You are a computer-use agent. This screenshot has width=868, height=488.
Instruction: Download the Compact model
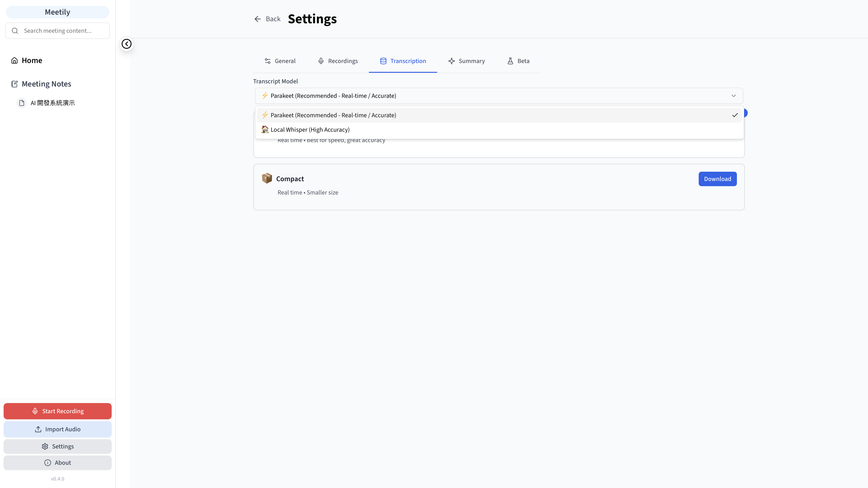coord(717,179)
